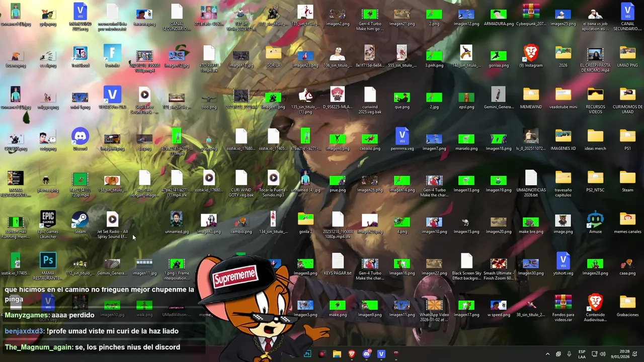Open the (9) Instagram Brave shortcut

[x=531, y=56]
